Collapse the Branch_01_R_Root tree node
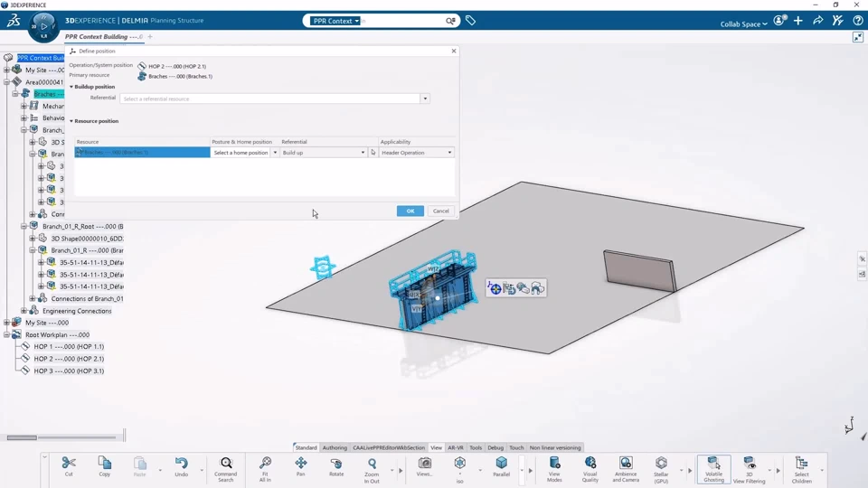 24,226
